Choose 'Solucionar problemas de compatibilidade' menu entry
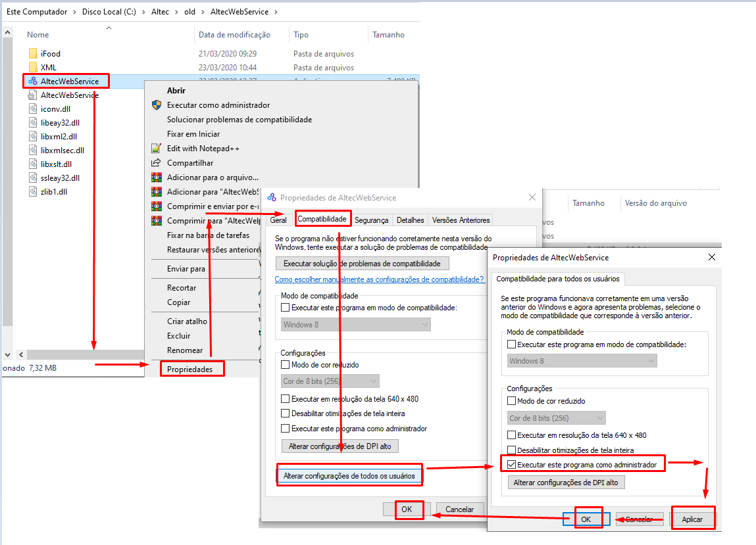 239,120
